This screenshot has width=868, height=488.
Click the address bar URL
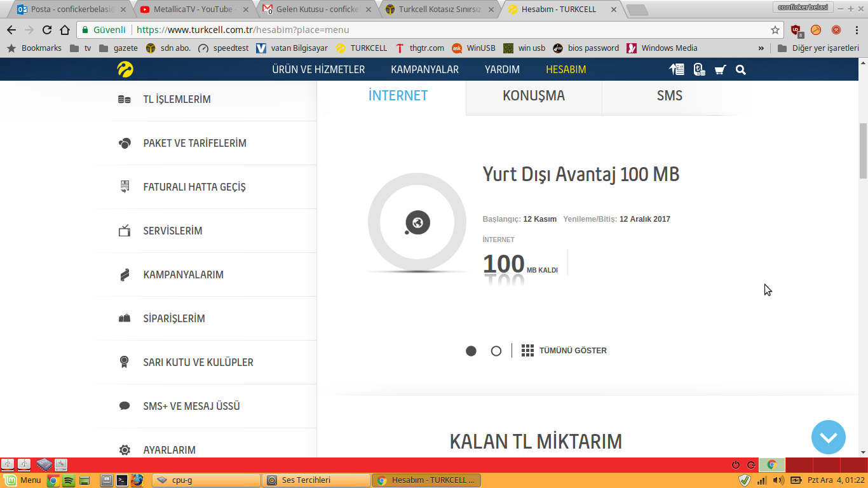click(243, 30)
